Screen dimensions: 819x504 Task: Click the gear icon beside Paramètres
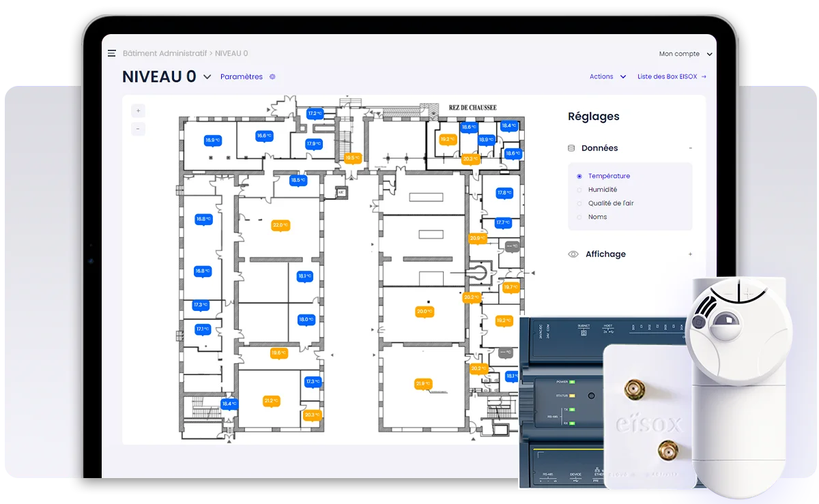click(x=272, y=77)
